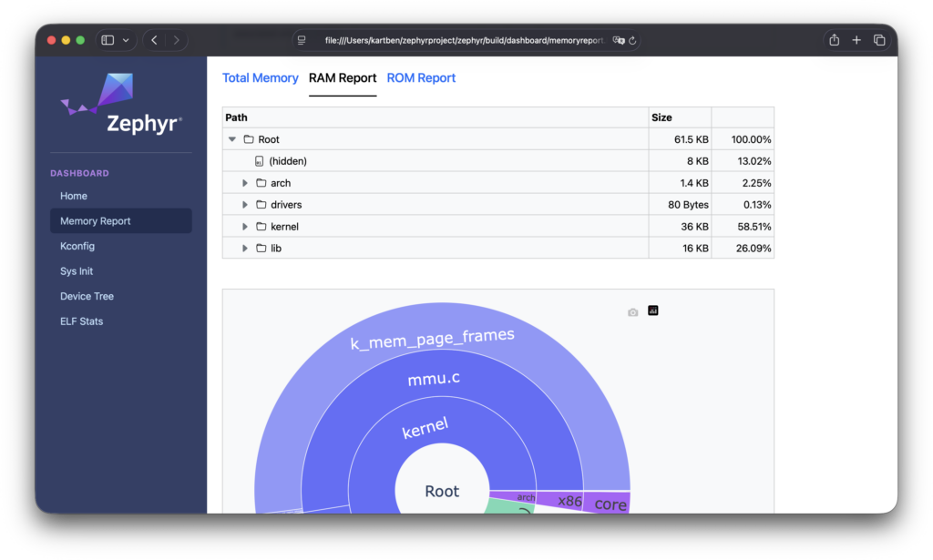Open the sidebar options dropdown chevron

126,40
